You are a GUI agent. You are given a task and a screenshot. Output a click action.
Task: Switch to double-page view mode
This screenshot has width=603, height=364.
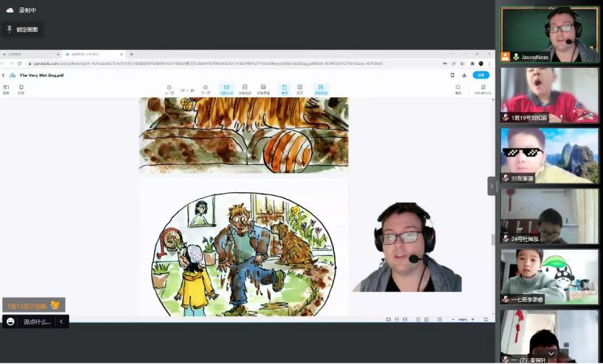pyautogui.click(x=299, y=90)
